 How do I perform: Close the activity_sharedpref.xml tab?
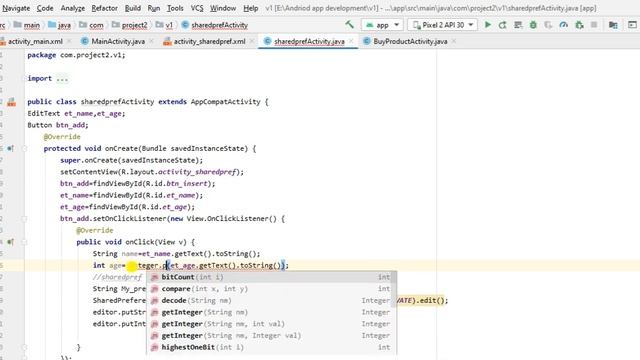point(252,41)
